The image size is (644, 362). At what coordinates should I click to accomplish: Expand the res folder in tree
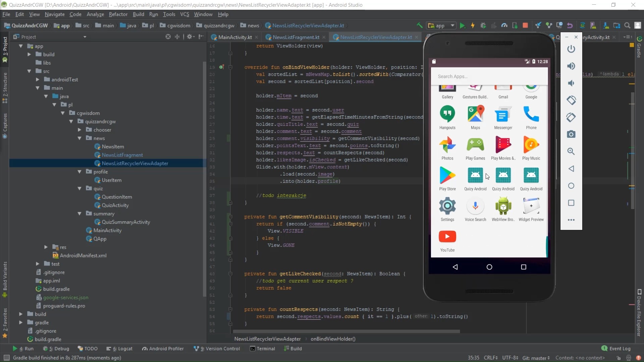tap(46, 247)
